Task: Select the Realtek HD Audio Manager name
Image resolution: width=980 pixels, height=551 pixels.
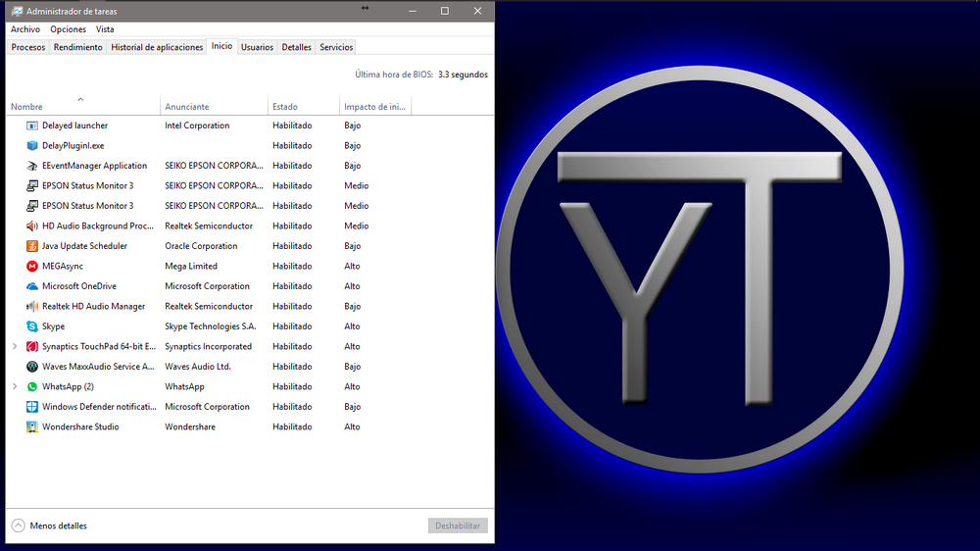Action: click(94, 306)
